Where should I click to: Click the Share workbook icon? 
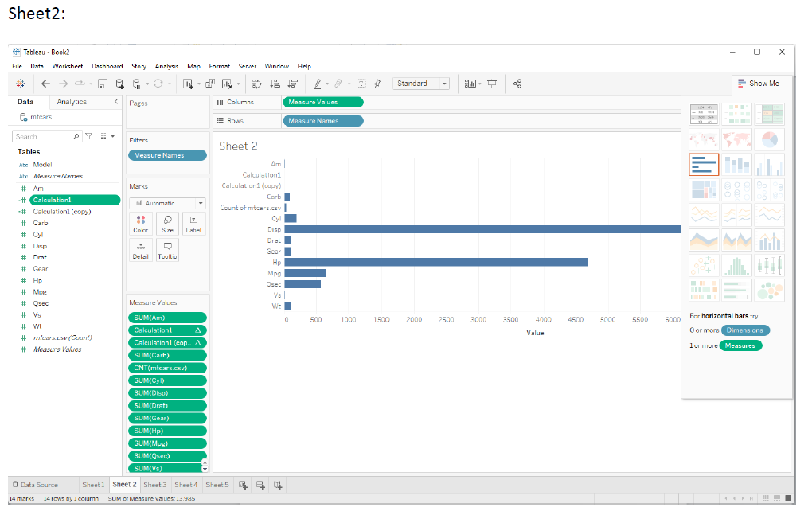[517, 84]
